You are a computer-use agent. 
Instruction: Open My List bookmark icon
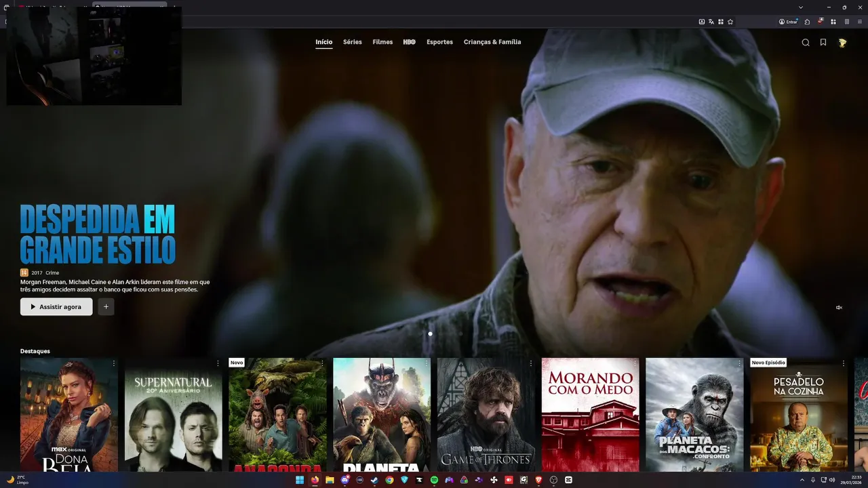823,42
